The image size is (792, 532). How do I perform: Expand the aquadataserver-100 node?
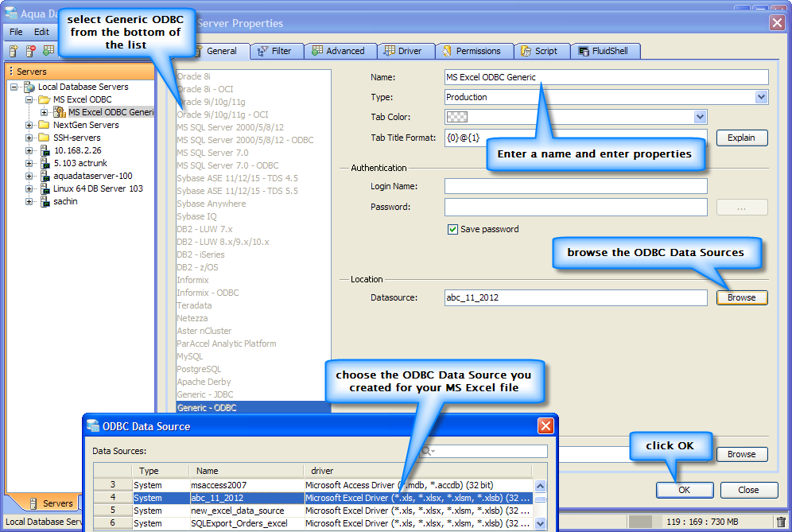[29, 176]
